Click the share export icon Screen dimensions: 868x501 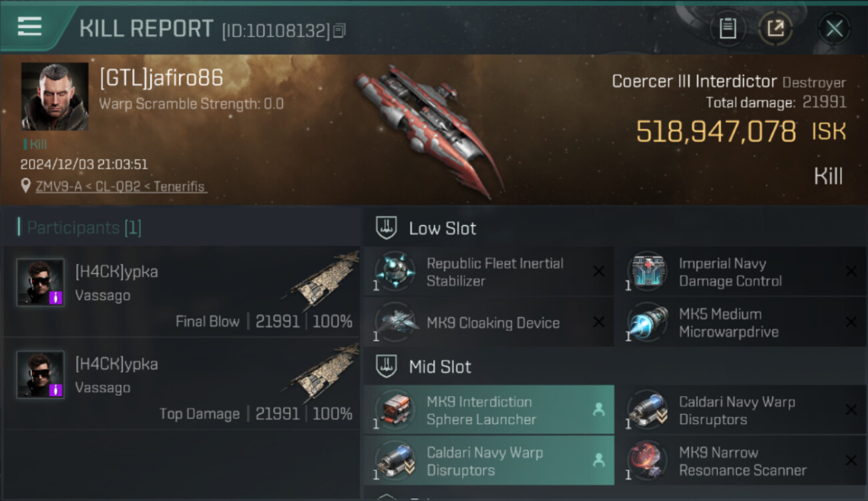775,29
